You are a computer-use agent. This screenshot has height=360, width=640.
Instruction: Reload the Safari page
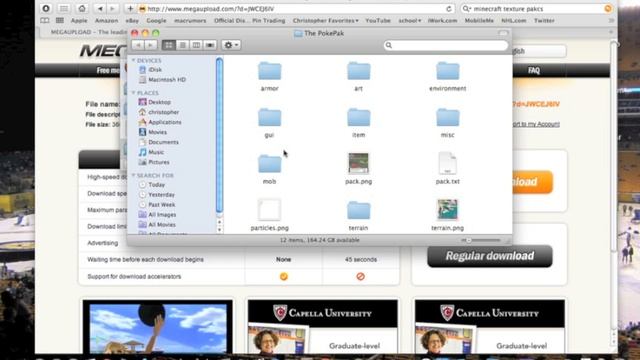click(449, 9)
